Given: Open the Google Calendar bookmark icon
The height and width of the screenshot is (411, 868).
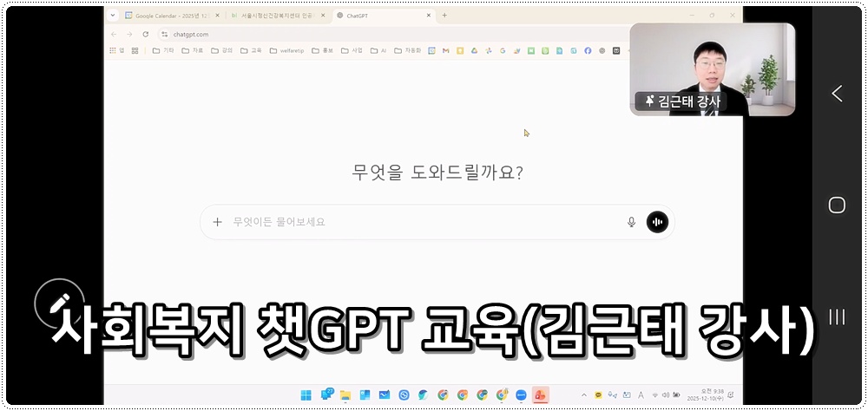Looking at the screenshot, I should coord(431,50).
